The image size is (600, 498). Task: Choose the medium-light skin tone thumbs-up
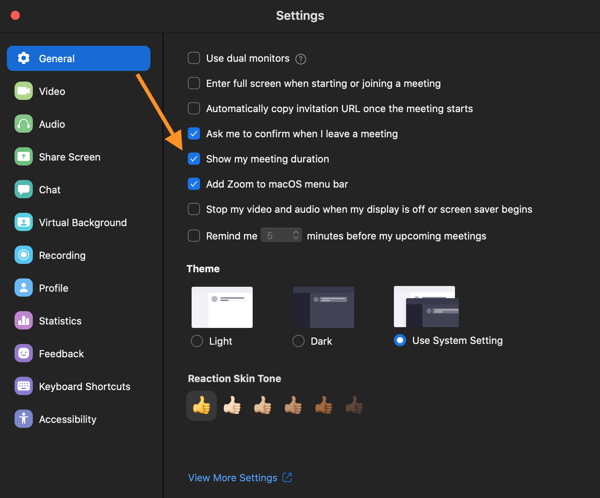(263, 405)
